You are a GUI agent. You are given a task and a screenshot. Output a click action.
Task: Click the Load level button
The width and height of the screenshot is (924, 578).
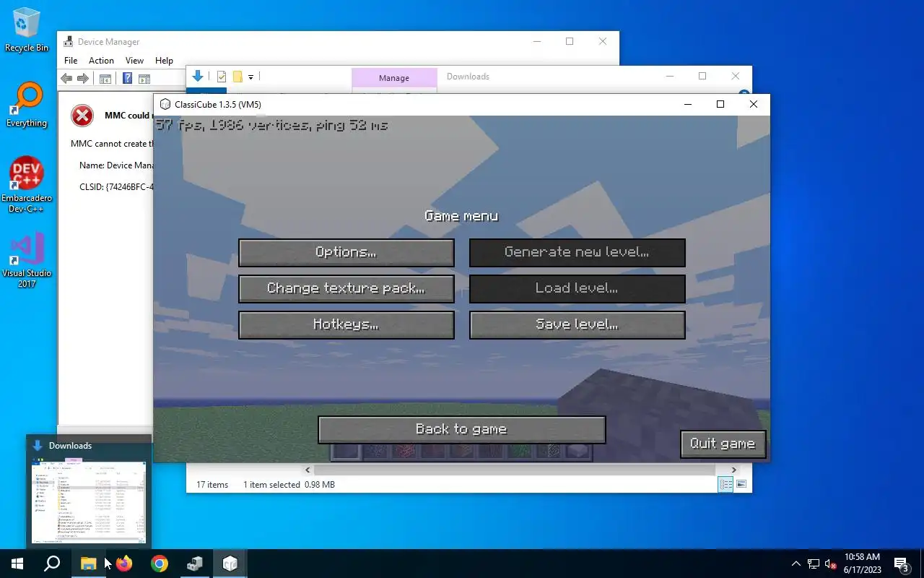click(x=577, y=289)
